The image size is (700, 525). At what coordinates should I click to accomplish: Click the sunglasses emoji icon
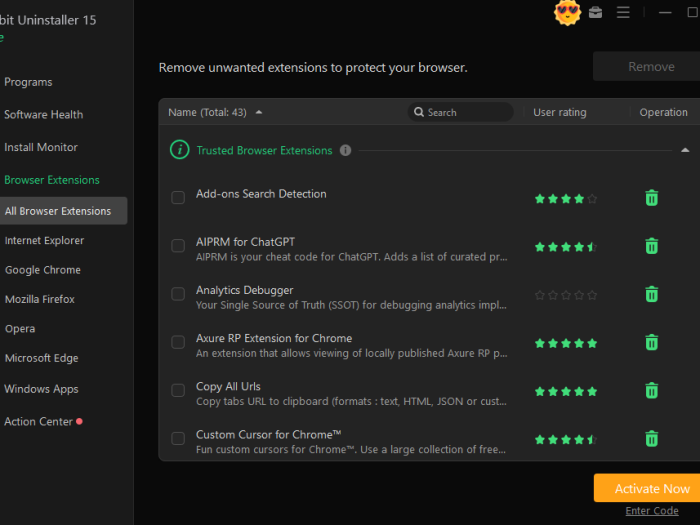point(567,13)
